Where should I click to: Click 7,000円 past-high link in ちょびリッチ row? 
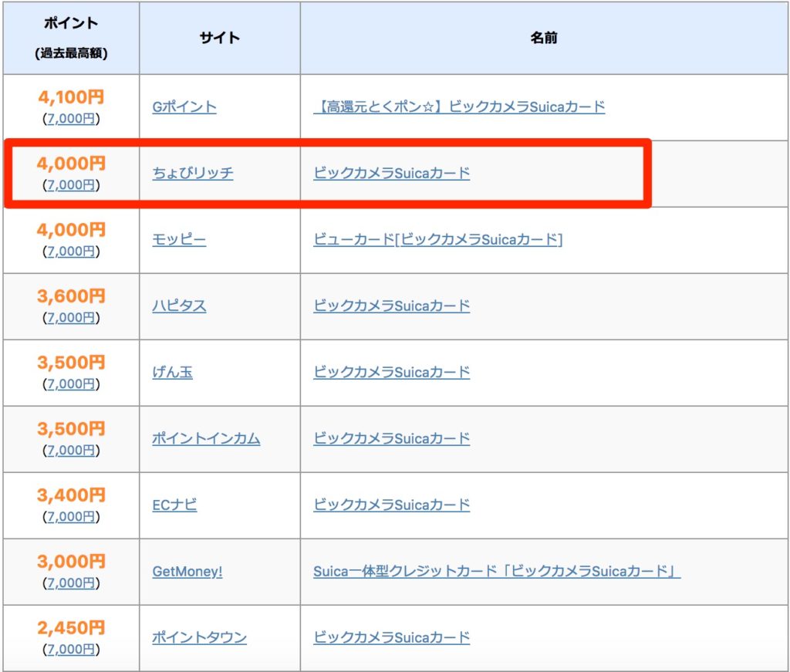pyautogui.click(x=71, y=185)
